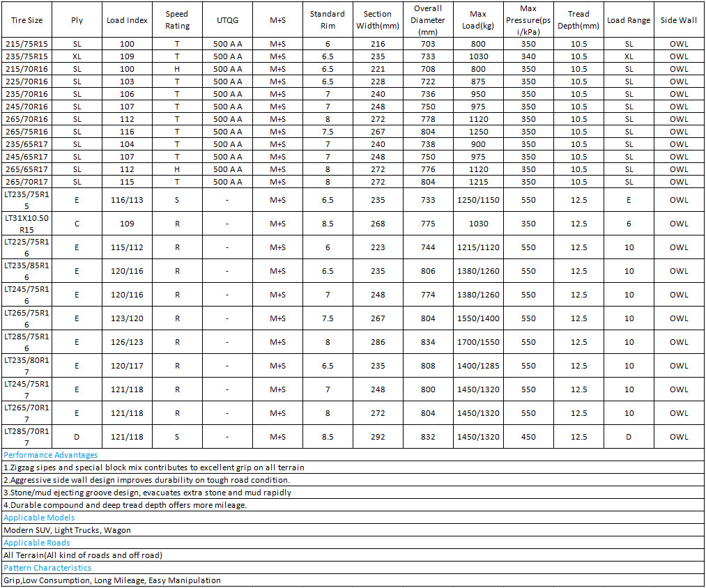Click the Zigzag sipes advantage line
The width and height of the screenshot is (706, 588).
point(154,467)
